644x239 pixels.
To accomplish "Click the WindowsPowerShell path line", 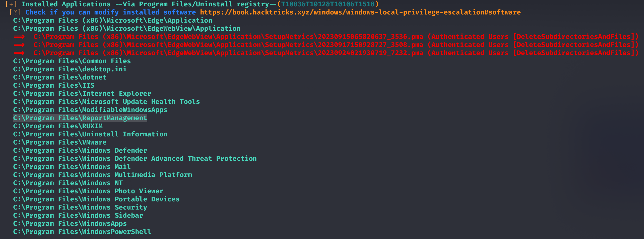I will click(82, 232).
